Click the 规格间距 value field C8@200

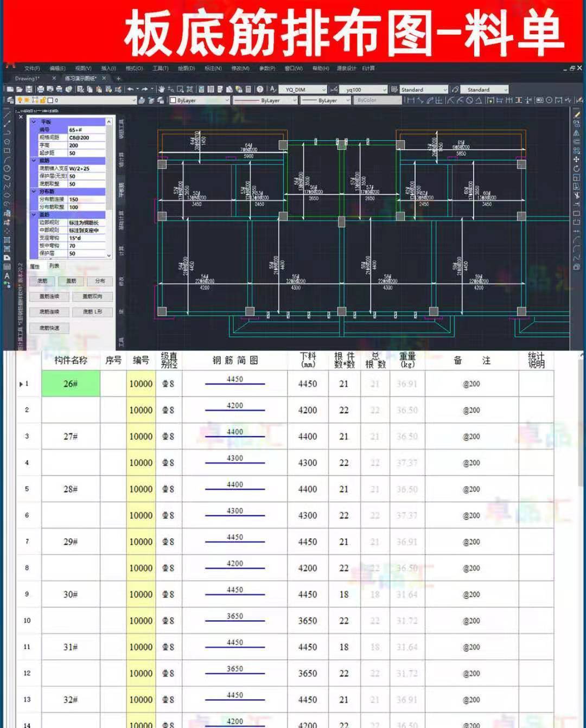pyautogui.click(x=87, y=138)
